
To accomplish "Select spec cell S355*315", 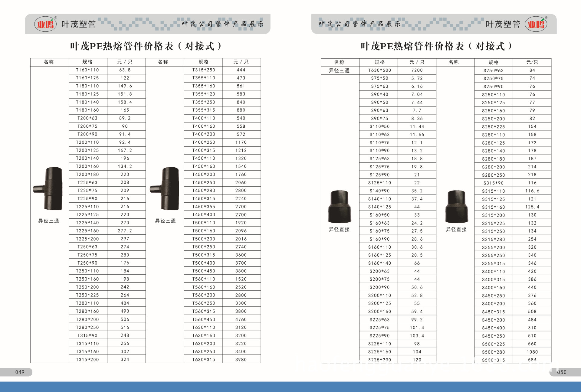I will 494,263.
